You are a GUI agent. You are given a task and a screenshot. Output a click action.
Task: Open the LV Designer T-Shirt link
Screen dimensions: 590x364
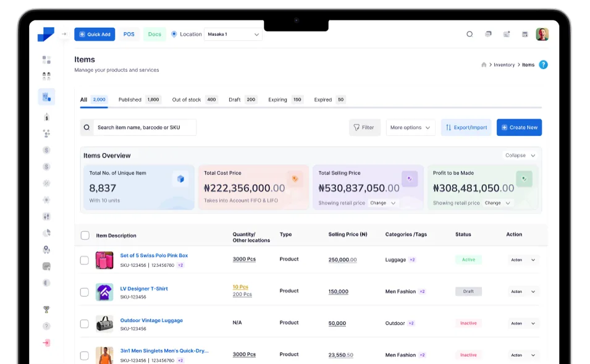[144, 289]
